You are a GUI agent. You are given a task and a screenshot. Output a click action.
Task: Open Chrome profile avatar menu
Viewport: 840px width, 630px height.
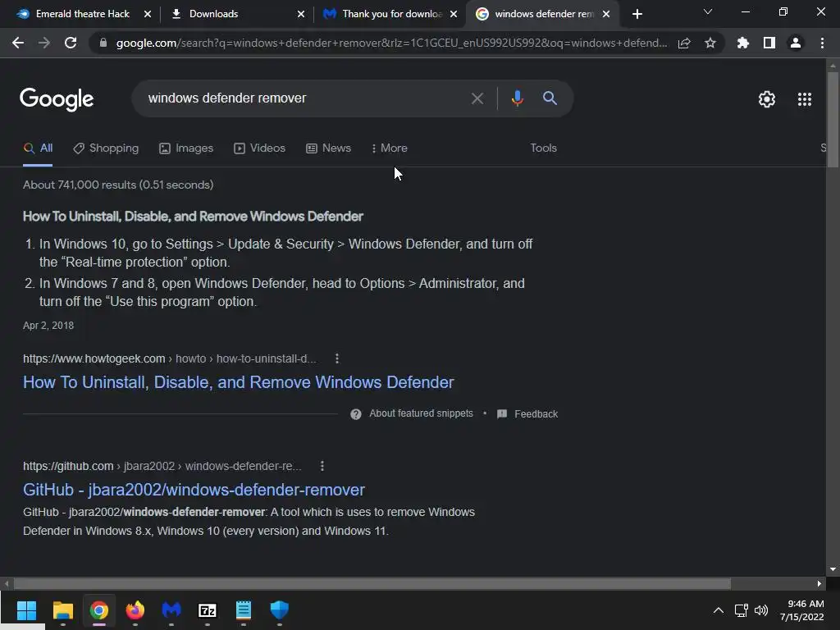[796, 43]
